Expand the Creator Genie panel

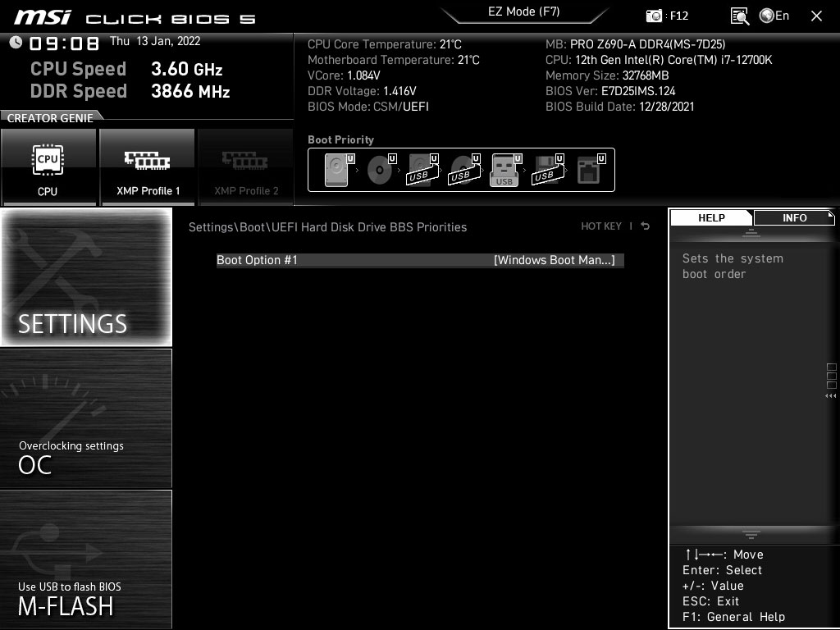tap(49, 116)
